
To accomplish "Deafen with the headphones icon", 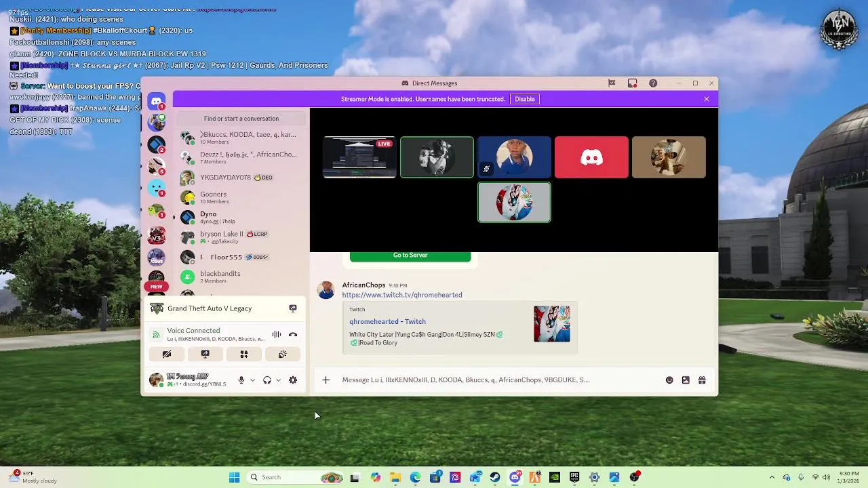I will click(x=267, y=380).
